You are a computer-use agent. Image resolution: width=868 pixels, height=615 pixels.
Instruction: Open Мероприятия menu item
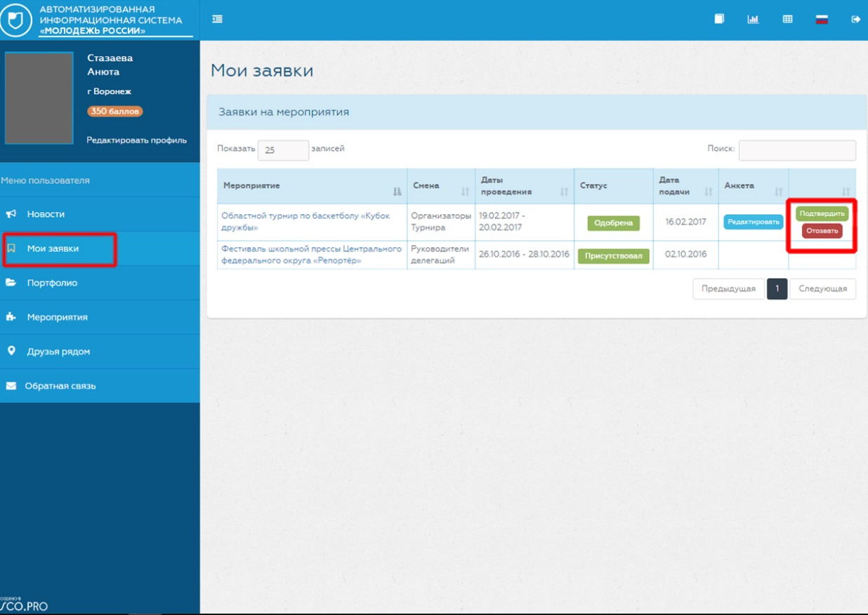pyautogui.click(x=57, y=317)
